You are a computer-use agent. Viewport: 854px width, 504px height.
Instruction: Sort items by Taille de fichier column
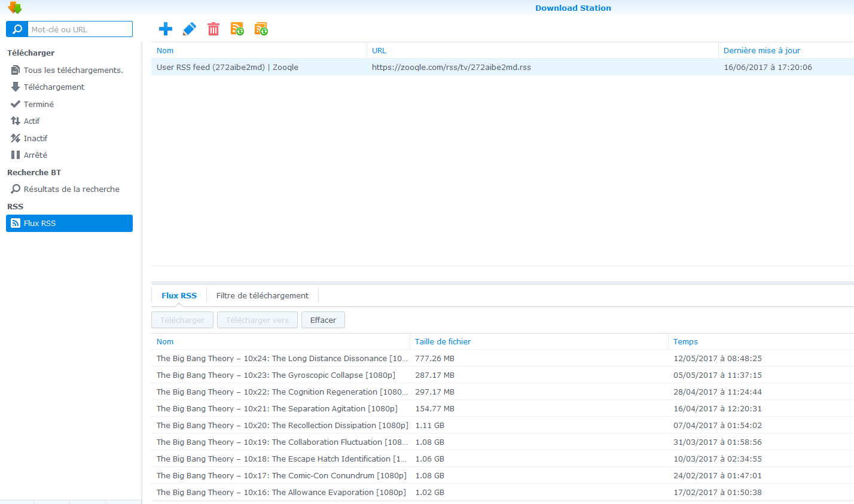click(x=443, y=342)
